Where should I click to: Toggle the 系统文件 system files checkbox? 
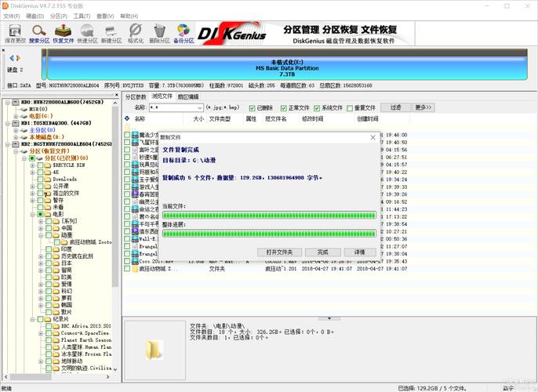coord(317,108)
